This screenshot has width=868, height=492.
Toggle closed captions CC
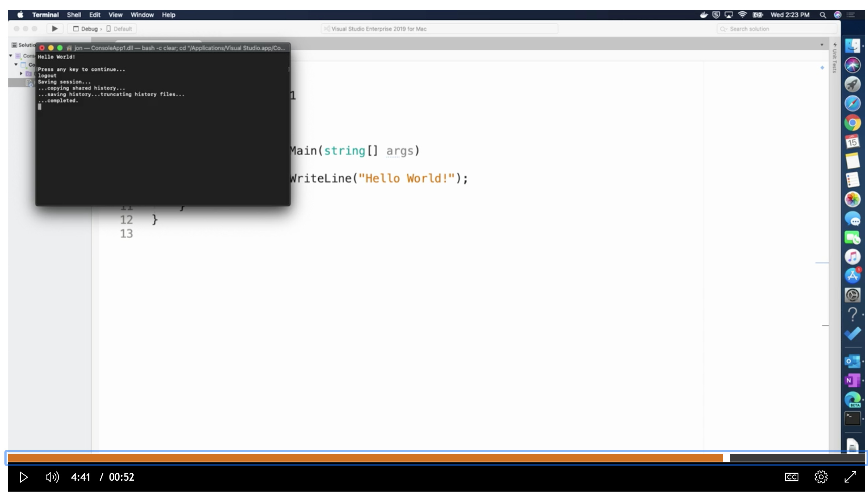(x=792, y=477)
